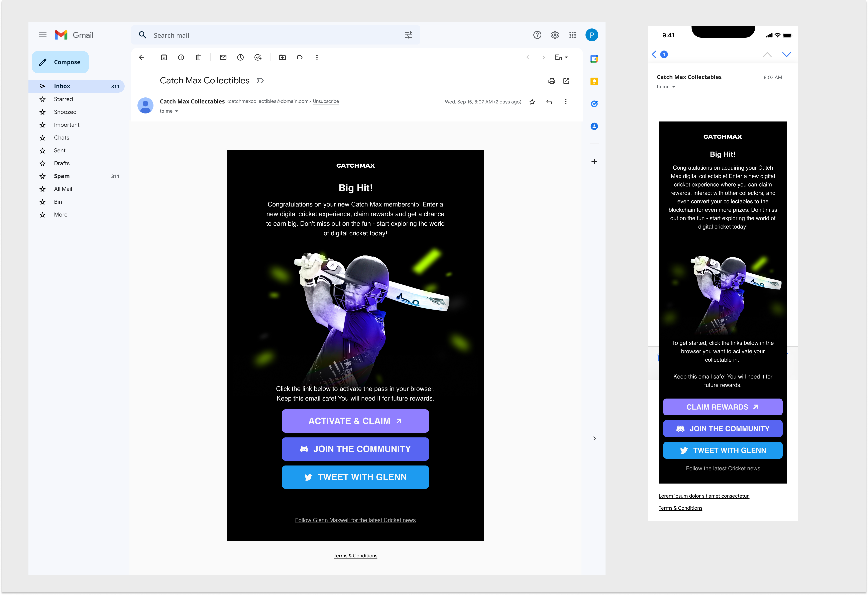Image resolution: width=868 pixels, height=595 pixels.
Task: Click desktop JOIN THE COMMUNITY button
Action: pyautogui.click(x=355, y=449)
